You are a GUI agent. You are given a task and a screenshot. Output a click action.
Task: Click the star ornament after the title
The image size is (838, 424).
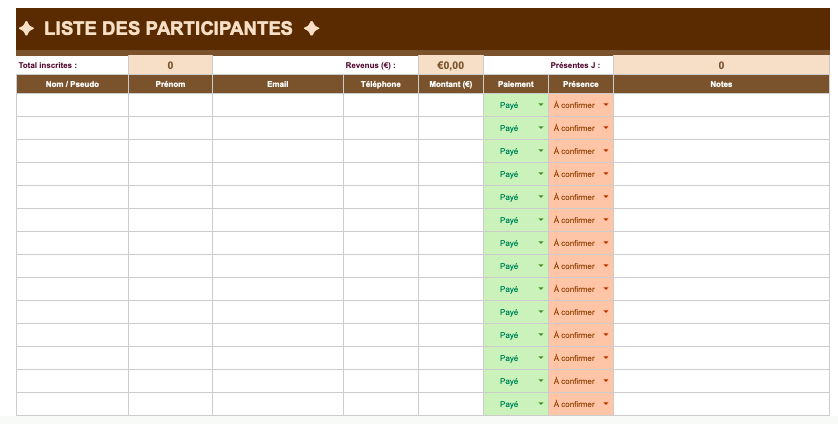point(311,29)
